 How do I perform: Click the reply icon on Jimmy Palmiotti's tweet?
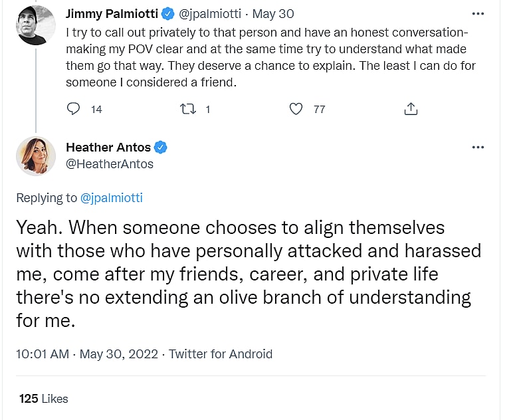coord(74,109)
